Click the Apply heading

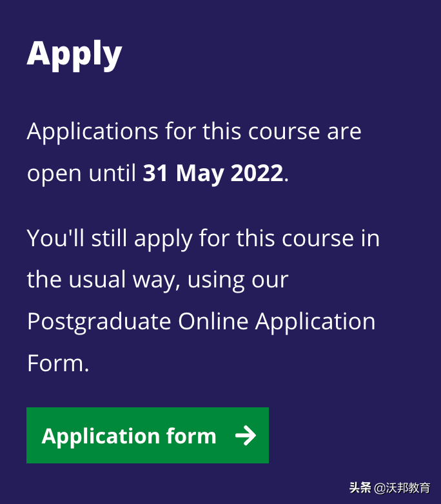pyautogui.click(x=74, y=54)
